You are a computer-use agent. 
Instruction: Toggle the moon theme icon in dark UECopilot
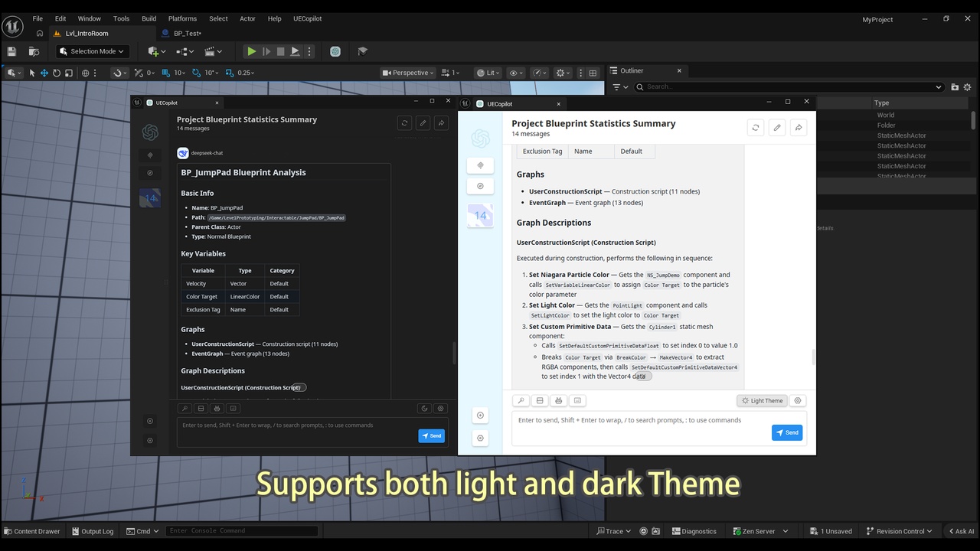[x=425, y=409]
